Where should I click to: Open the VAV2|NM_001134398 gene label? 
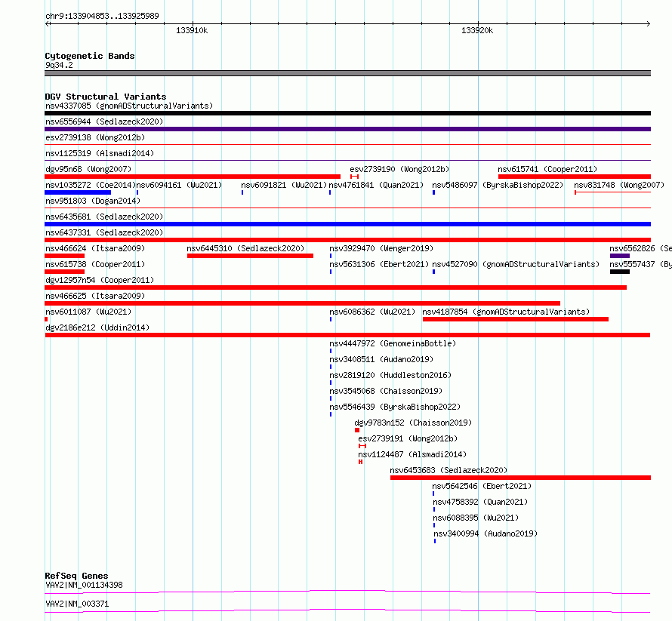[84, 585]
